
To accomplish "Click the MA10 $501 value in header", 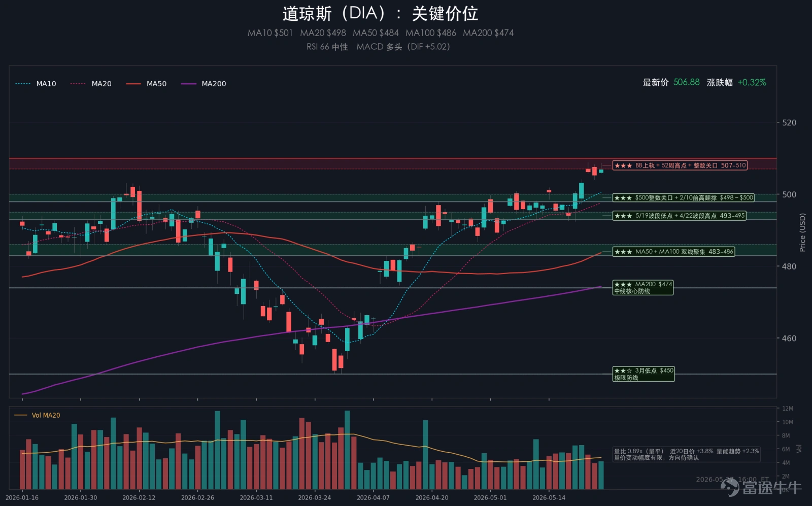I will coord(270,33).
